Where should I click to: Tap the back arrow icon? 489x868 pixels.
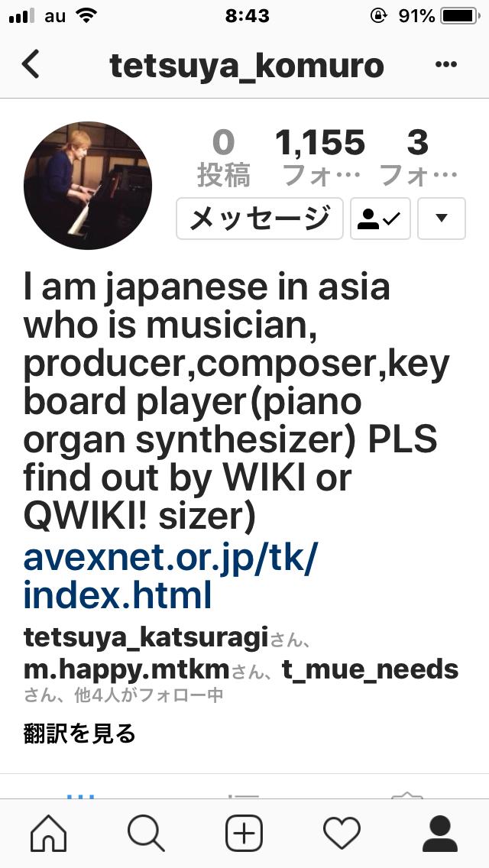click(x=31, y=65)
